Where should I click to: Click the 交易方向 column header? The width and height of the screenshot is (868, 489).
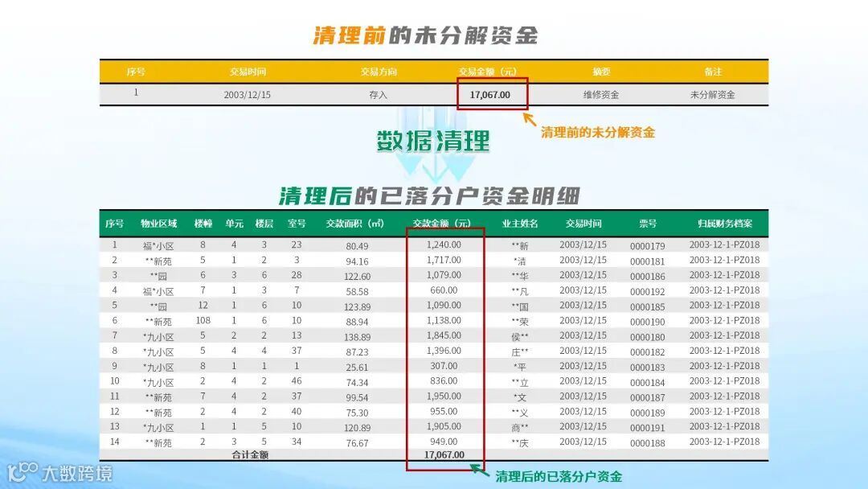click(379, 72)
